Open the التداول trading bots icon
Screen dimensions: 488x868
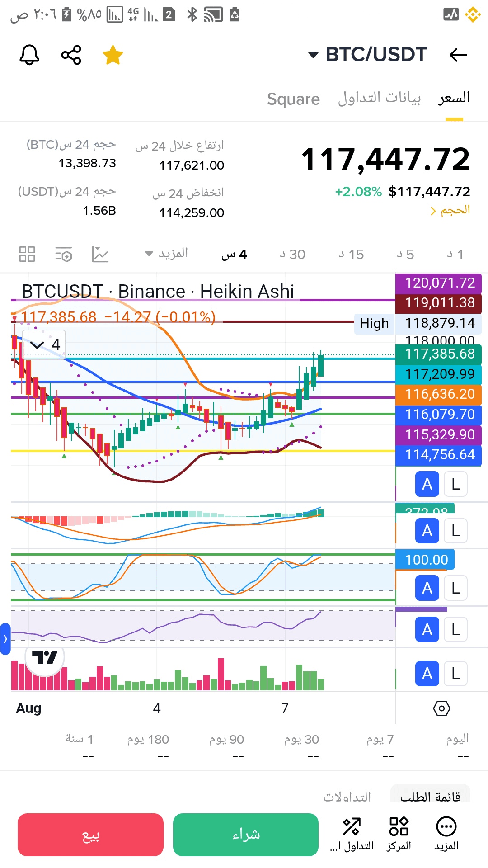pyautogui.click(x=352, y=835)
